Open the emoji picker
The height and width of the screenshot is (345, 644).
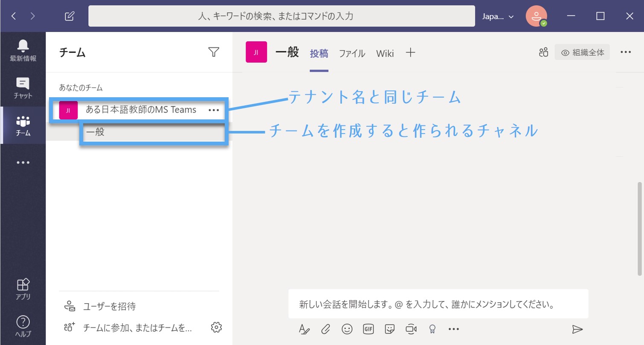pos(347,329)
